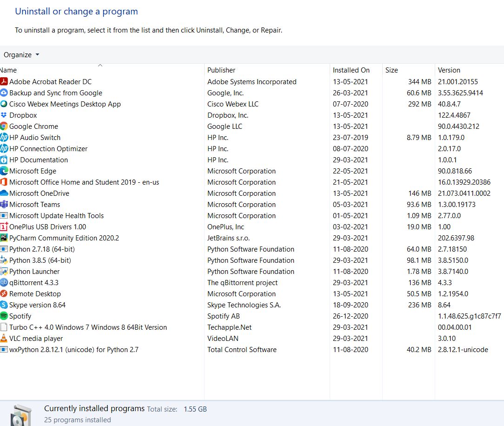Select the Adobe Acrobat Reader DC entry
The image size is (504, 426).
[51, 82]
